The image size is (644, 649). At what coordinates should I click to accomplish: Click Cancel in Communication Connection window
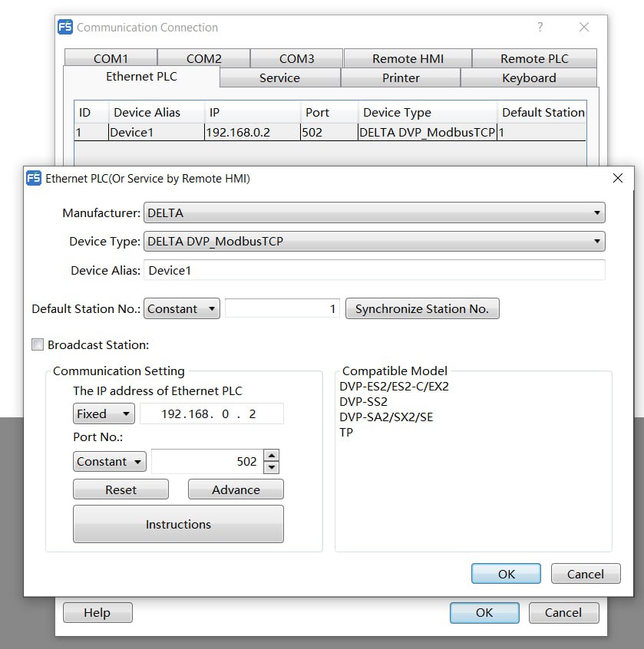[563, 613]
